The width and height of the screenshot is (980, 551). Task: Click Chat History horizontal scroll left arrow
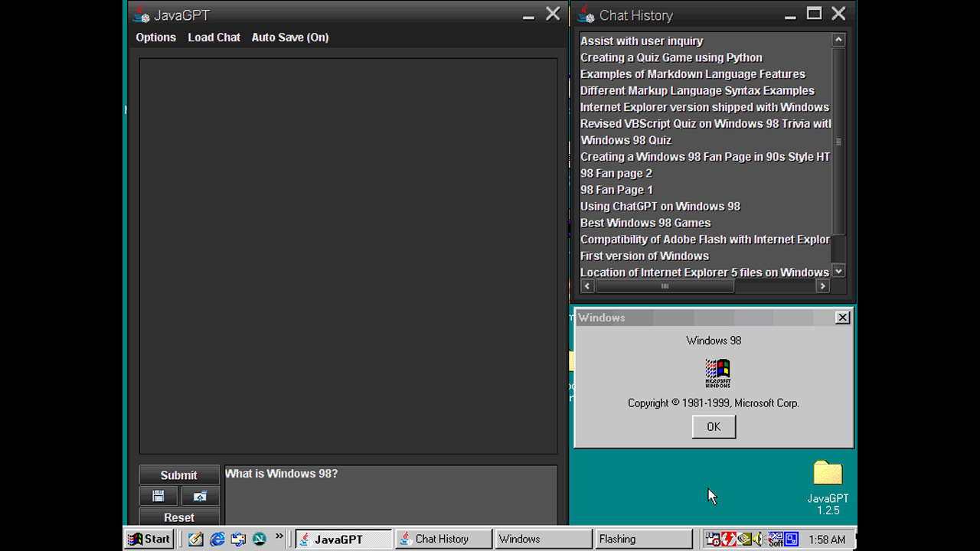point(587,286)
